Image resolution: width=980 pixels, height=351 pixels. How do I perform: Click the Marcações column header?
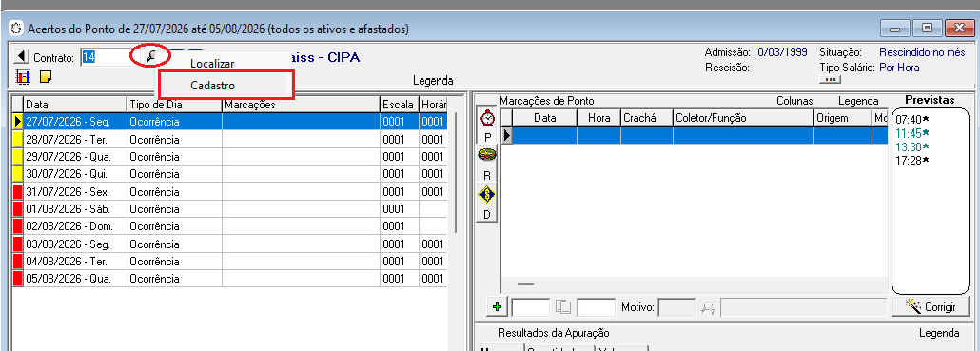[302, 105]
